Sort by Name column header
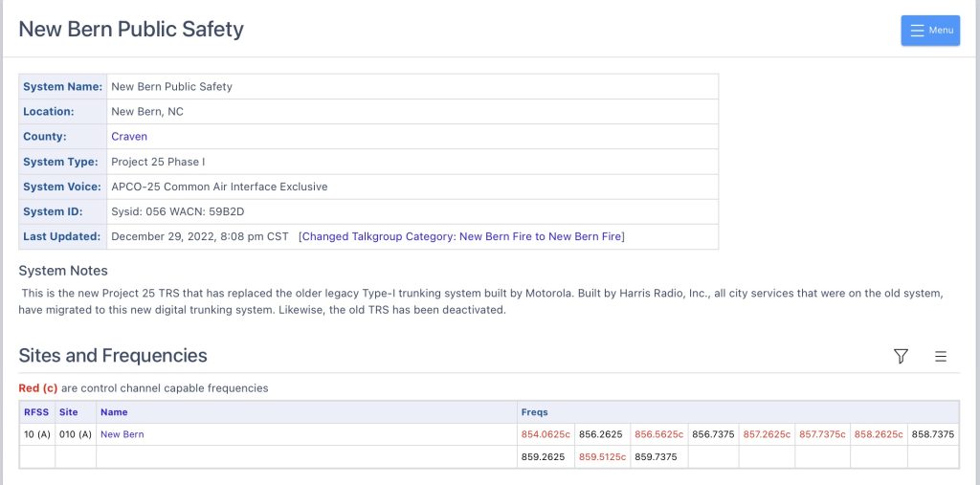Image resolution: width=980 pixels, height=485 pixels. pos(114,412)
